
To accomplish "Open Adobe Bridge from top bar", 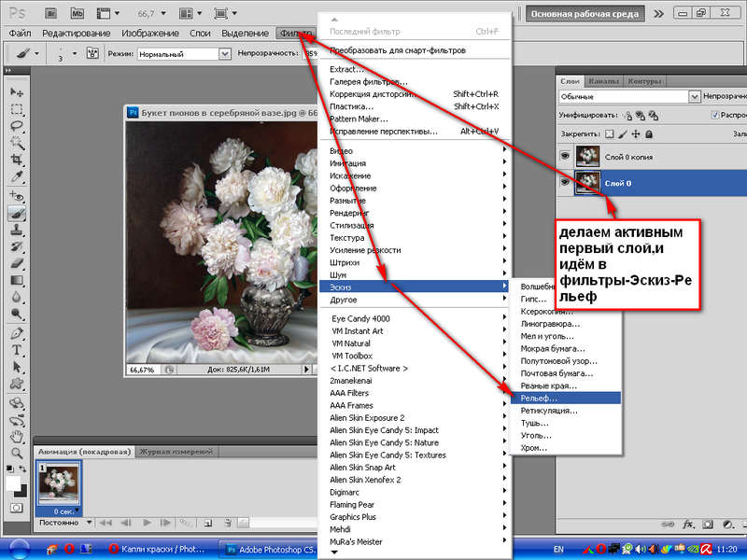I will coord(51,13).
